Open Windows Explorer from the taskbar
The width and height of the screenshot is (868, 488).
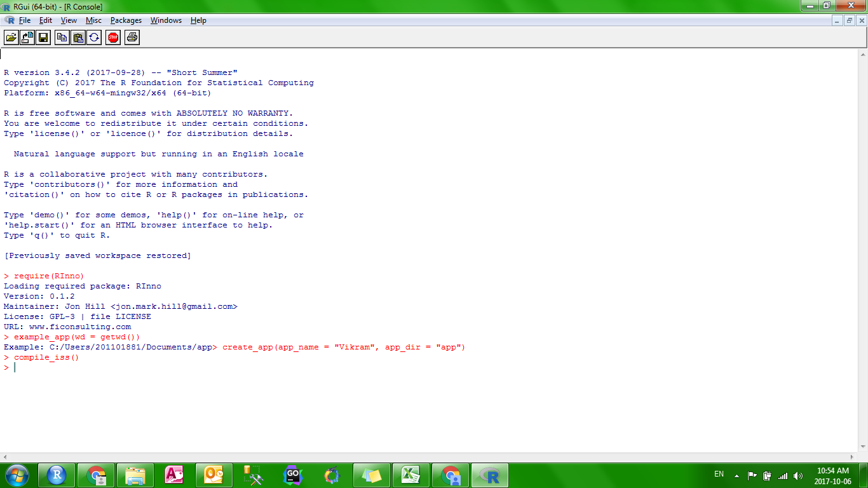pyautogui.click(x=135, y=475)
